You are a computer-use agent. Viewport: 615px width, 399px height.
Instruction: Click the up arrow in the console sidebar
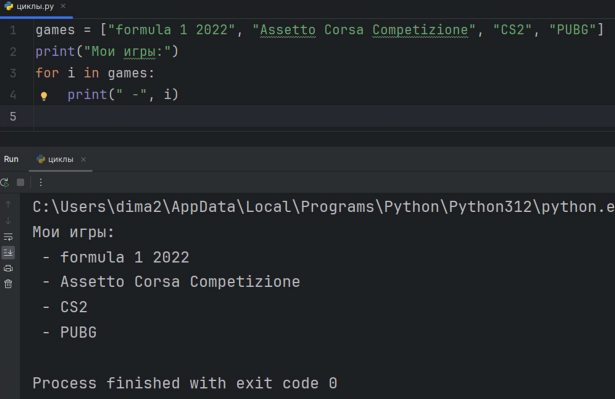pyautogui.click(x=8, y=204)
